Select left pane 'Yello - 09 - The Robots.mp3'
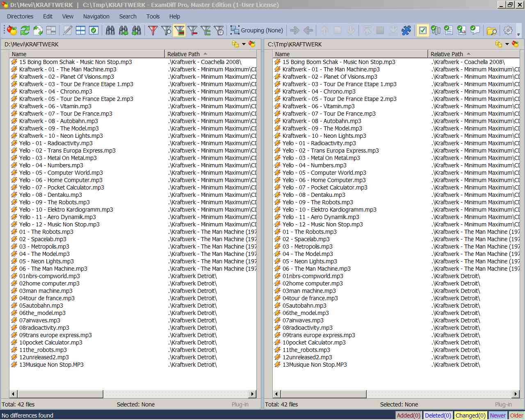 pyautogui.click(x=55, y=202)
